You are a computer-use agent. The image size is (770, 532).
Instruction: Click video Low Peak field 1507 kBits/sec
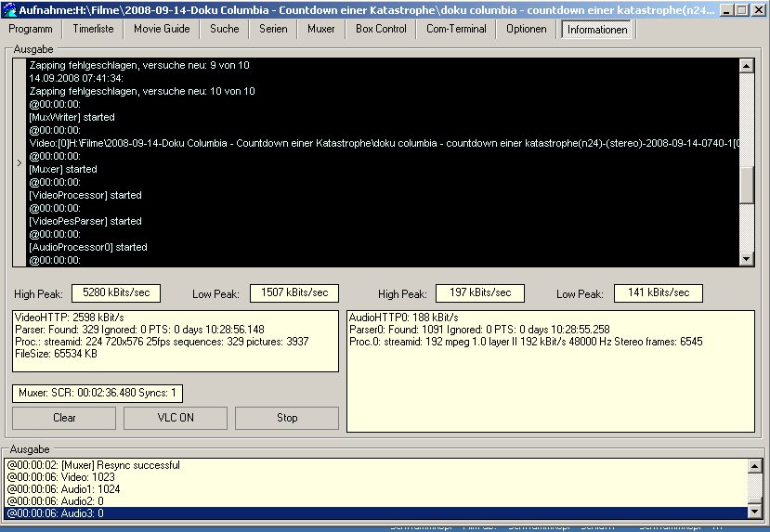point(294,293)
